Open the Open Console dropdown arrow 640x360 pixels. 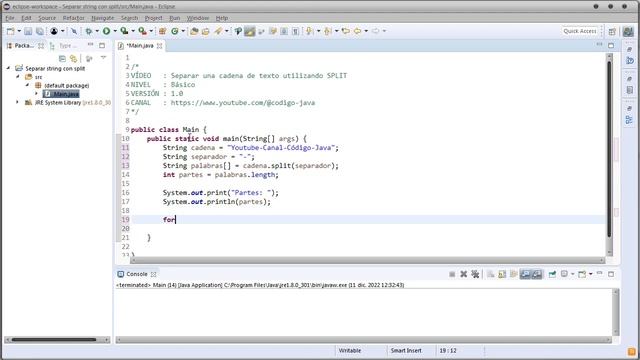[591, 274]
